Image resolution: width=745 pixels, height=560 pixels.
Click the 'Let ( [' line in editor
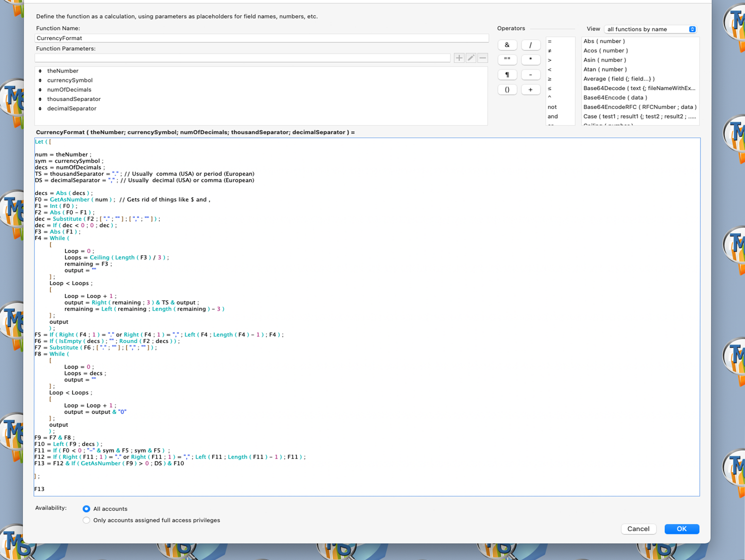pyautogui.click(x=43, y=142)
